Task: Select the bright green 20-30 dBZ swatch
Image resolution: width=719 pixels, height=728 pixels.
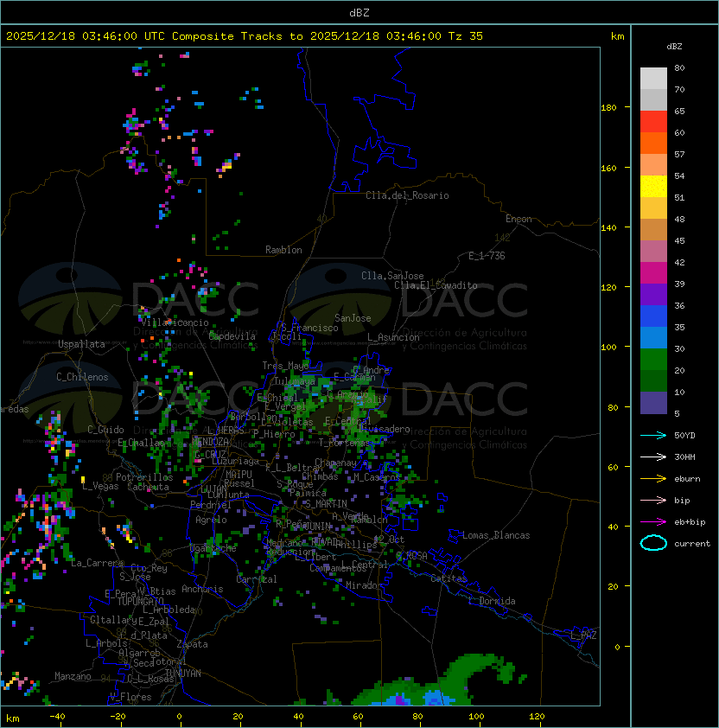Action: pyautogui.click(x=653, y=360)
